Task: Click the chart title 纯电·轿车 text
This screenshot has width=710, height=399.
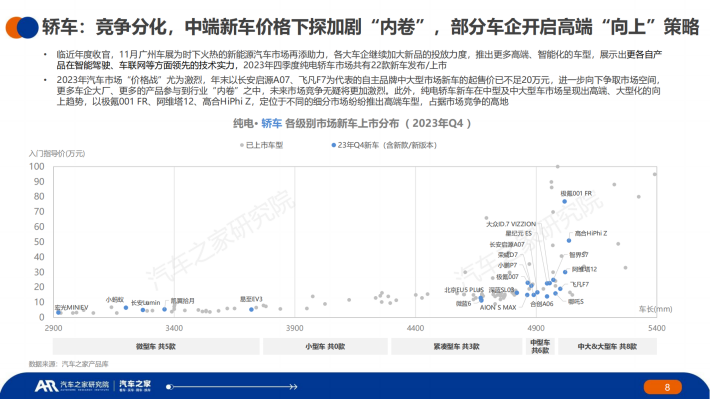Action: point(258,123)
